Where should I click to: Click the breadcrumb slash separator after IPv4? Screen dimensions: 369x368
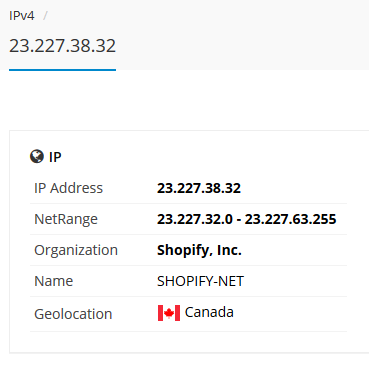[45, 16]
